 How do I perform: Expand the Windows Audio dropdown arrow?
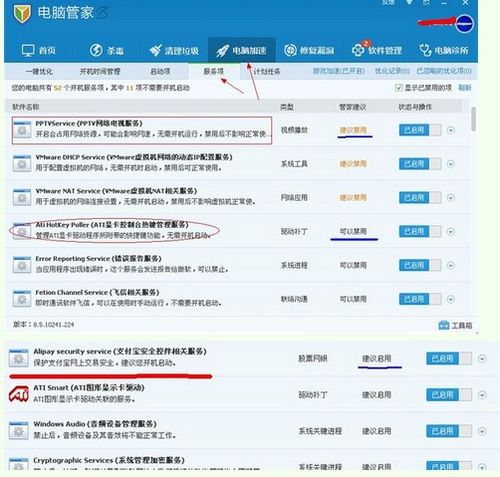(x=482, y=431)
